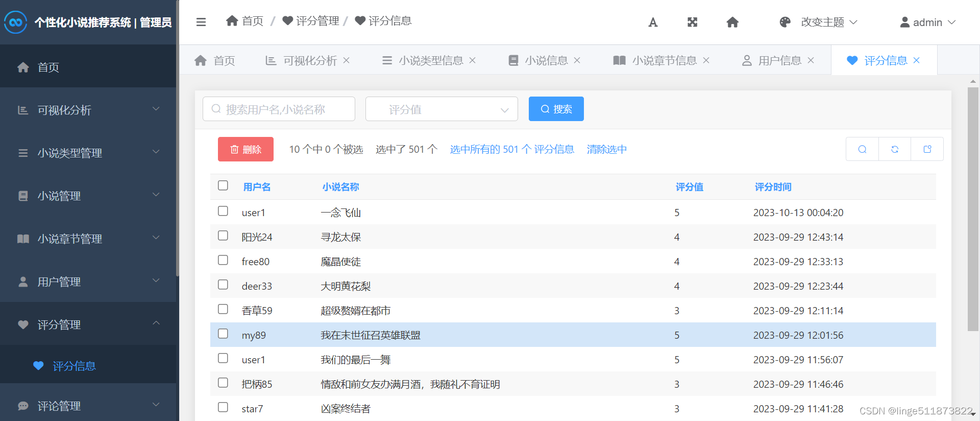980x421 pixels.
Task: Click the 清除选中 link
Action: coord(607,149)
